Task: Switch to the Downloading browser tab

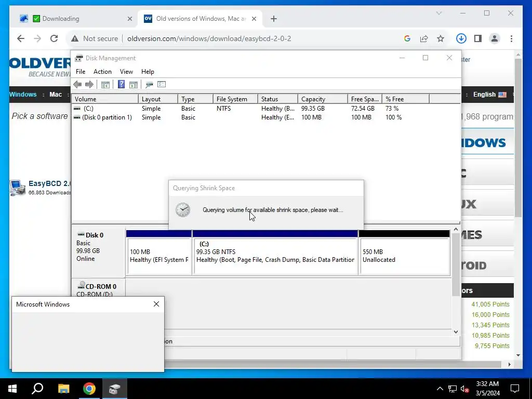Action: coord(76,19)
